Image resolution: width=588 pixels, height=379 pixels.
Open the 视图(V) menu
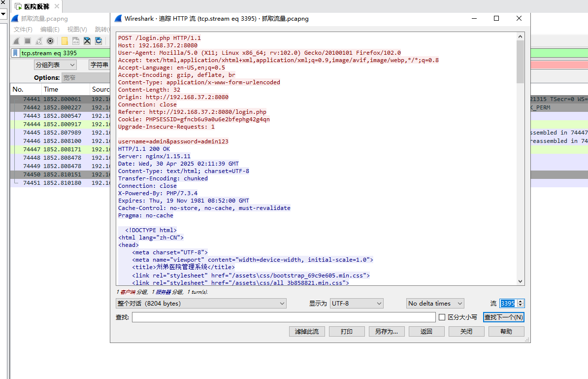tap(77, 29)
